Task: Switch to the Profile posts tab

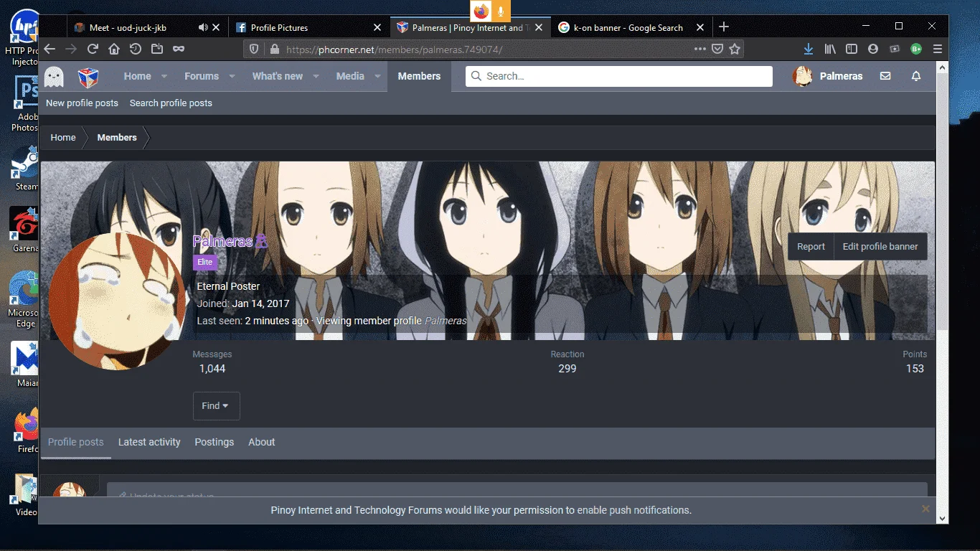Action: pyautogui.click(x=76, y=443)
